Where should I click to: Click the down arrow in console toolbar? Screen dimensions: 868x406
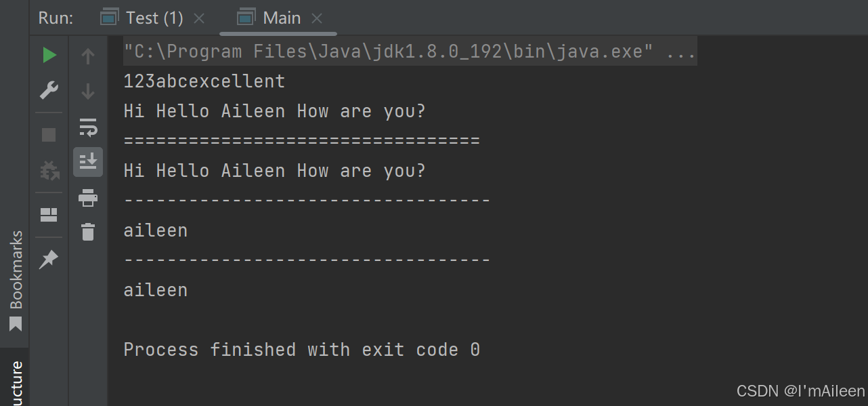pyautogui.click(x=88, y=91)
